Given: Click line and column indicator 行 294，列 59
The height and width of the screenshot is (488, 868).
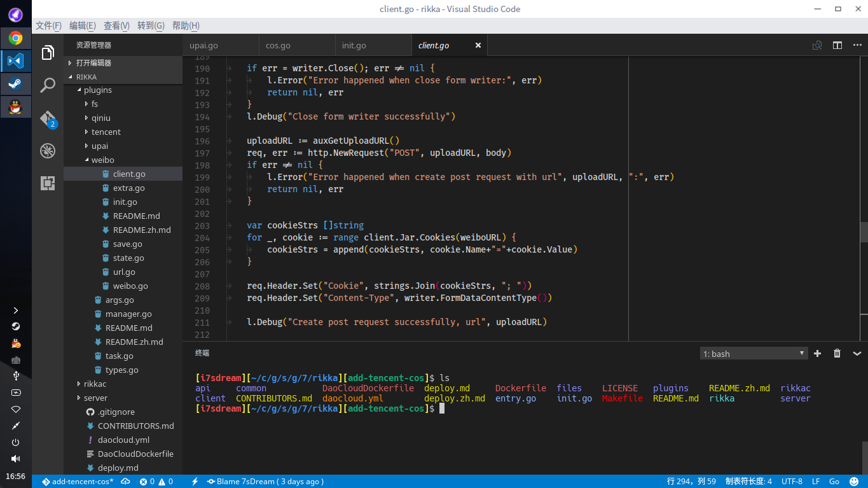Looking at the screenshot, I should point(691,482).
